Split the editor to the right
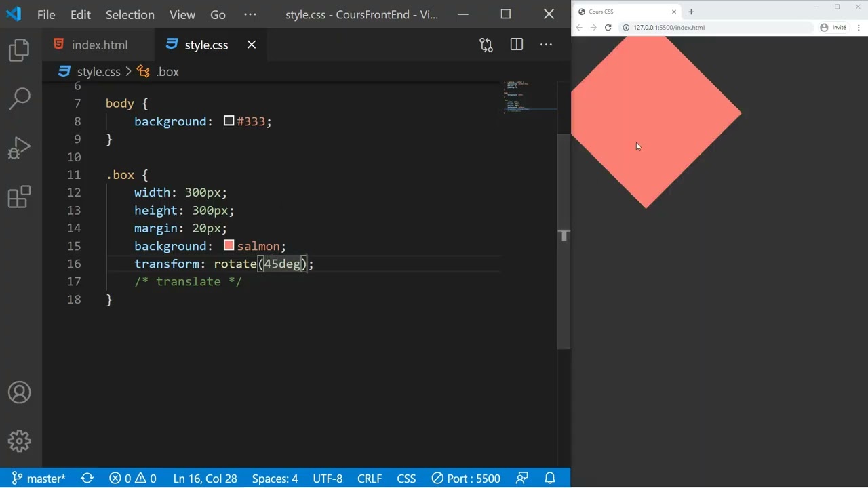868x488 pixels. tap(517, 45)
